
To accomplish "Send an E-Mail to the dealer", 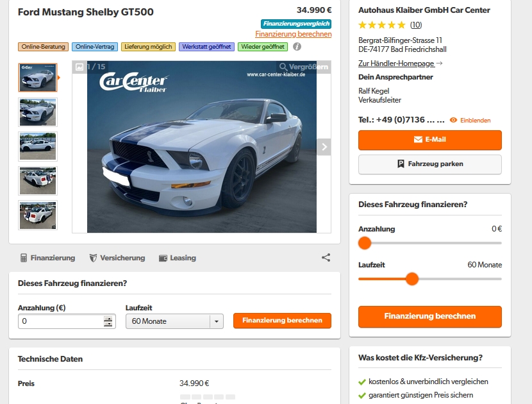I will point(429,140).
